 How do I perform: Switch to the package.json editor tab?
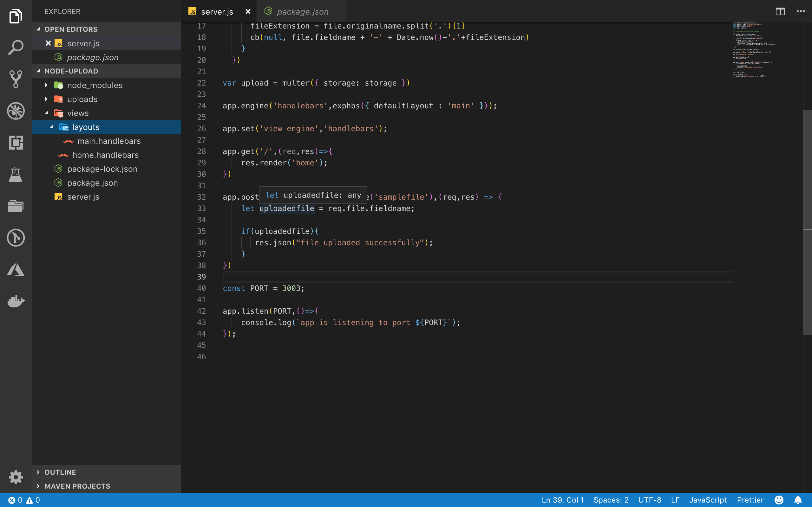pyautogui.click(x=302, y=12)
